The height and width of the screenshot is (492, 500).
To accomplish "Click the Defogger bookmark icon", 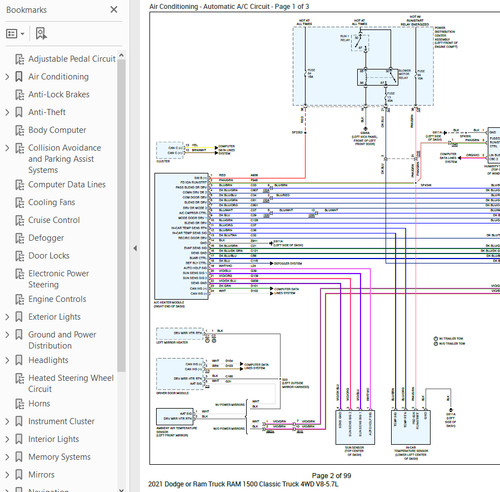I will [x=20, y=238].
